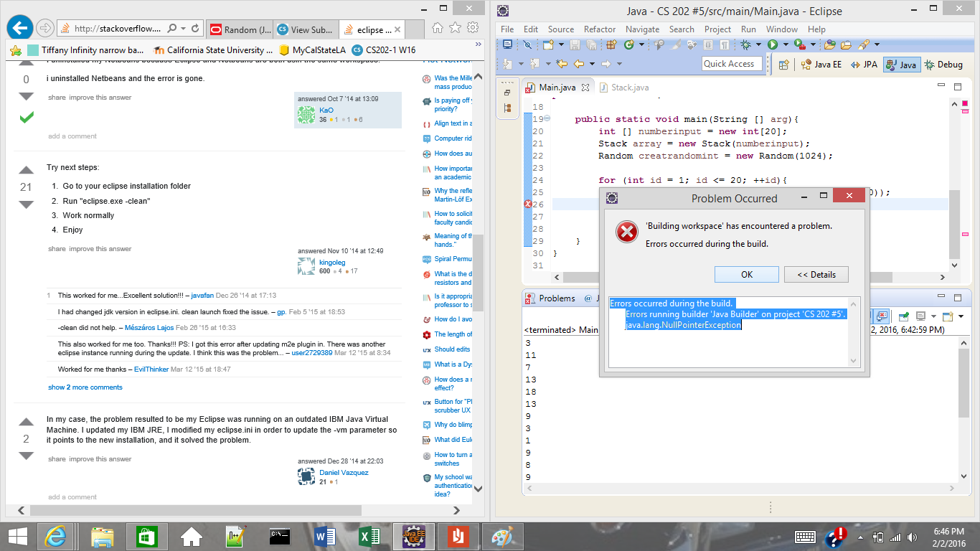Viewport: 980px width, 551px height.
Task: Click the Quick Access search field
Action: pyautogui.click(x=732, y=64)
